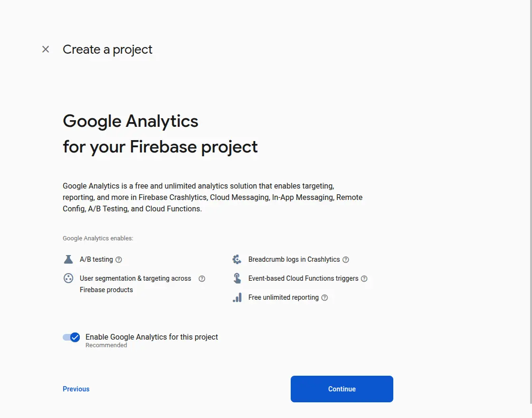
Task: Close the Create a project dialog
Action: pyautogui.click(x=46, y=49)
